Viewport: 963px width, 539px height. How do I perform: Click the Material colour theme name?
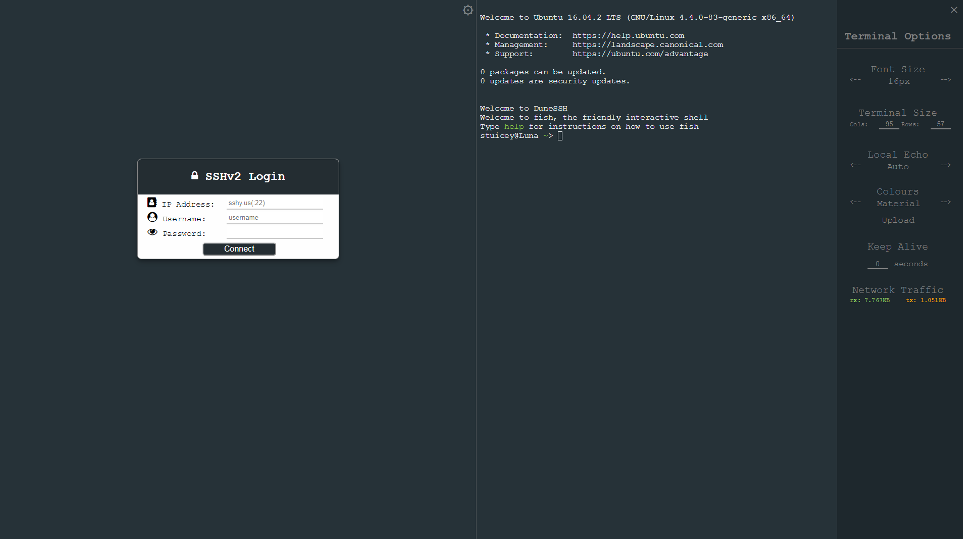[x=898, y=203]
